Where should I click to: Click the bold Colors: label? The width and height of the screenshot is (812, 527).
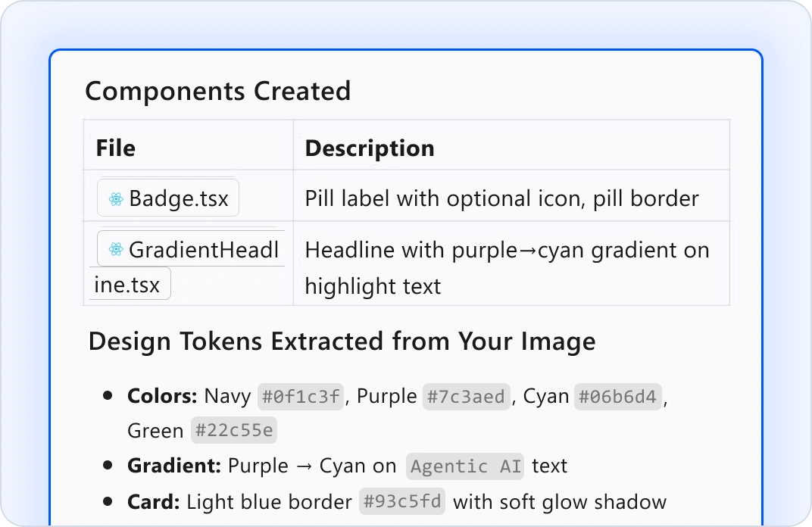[162, 396]
